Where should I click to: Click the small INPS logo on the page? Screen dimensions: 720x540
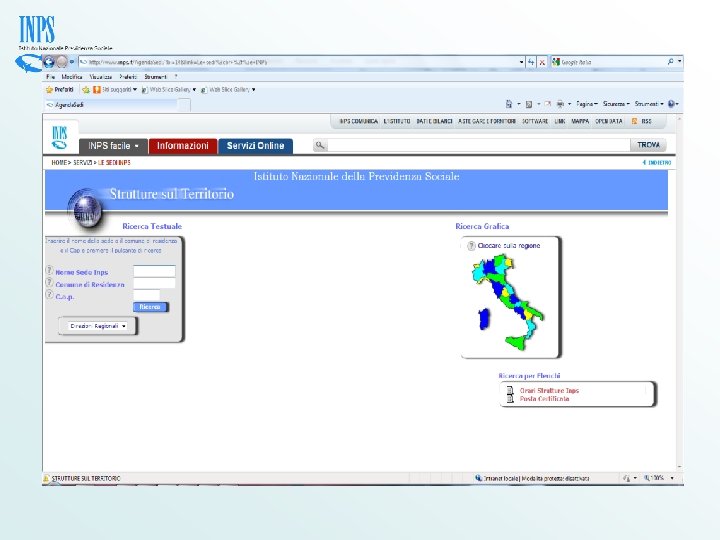click(60, 137)
